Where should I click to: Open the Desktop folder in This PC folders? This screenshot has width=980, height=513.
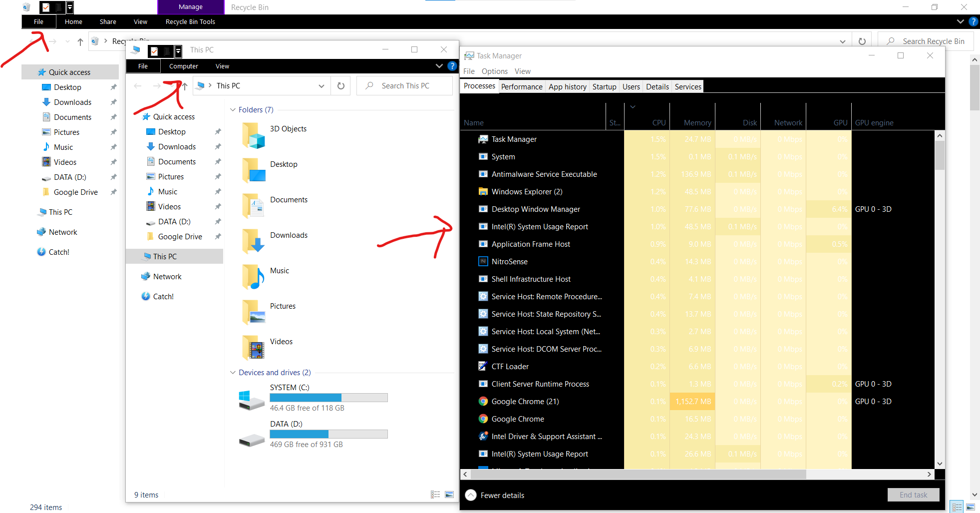(x=253, y=171)
